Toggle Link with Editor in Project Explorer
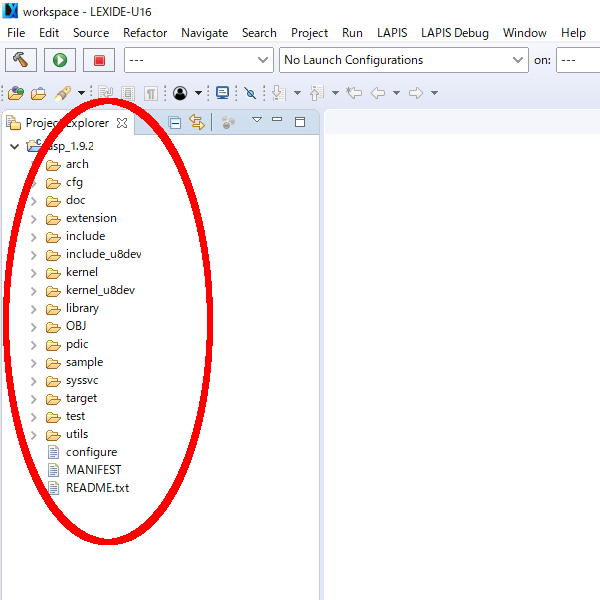This screenshot has height=600, width=600. (197, 122)
